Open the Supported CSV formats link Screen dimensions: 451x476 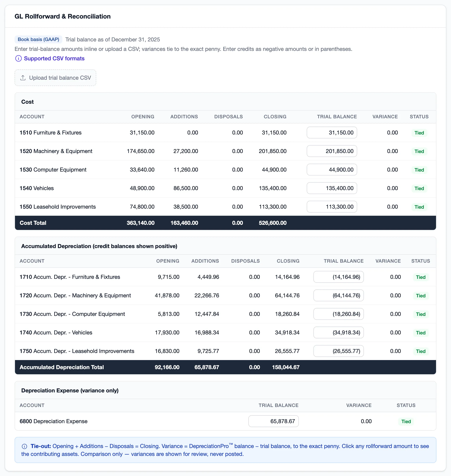[54, 58]
